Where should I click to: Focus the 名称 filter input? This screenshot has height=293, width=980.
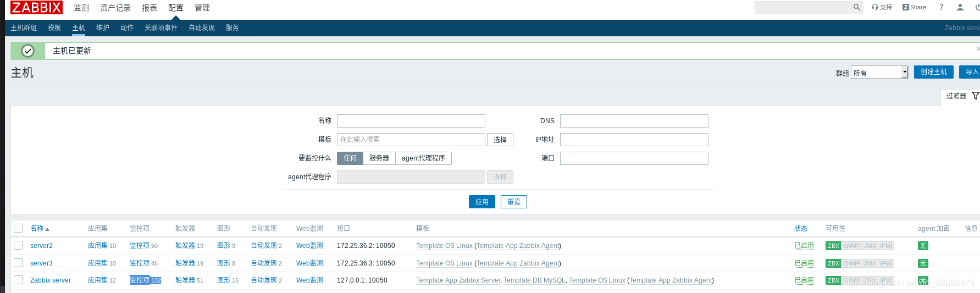click(x=411, y=121)
